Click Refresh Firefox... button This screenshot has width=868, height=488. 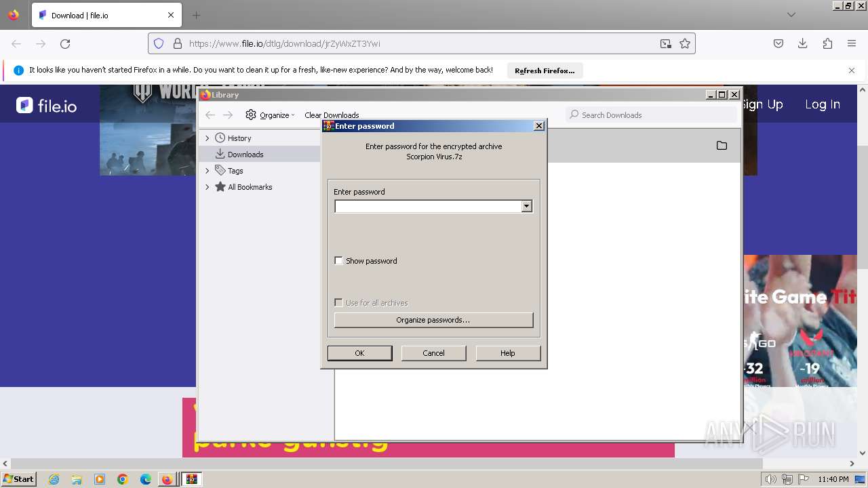[545, 70]
